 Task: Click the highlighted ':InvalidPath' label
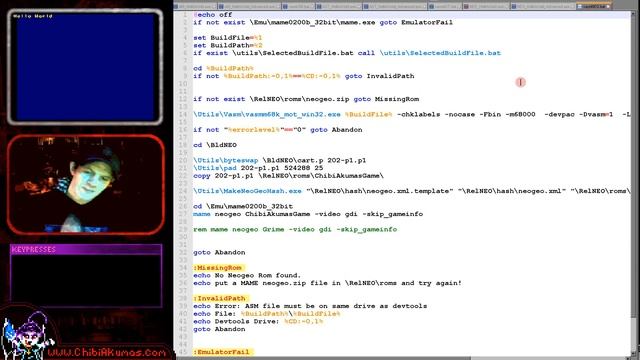coord(220,298)
